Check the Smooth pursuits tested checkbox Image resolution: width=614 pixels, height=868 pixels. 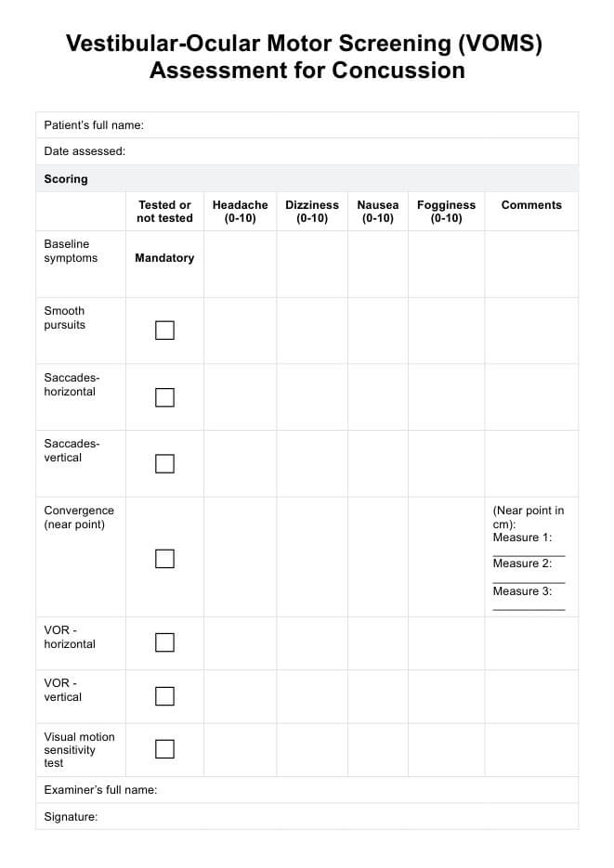[164, 330]
